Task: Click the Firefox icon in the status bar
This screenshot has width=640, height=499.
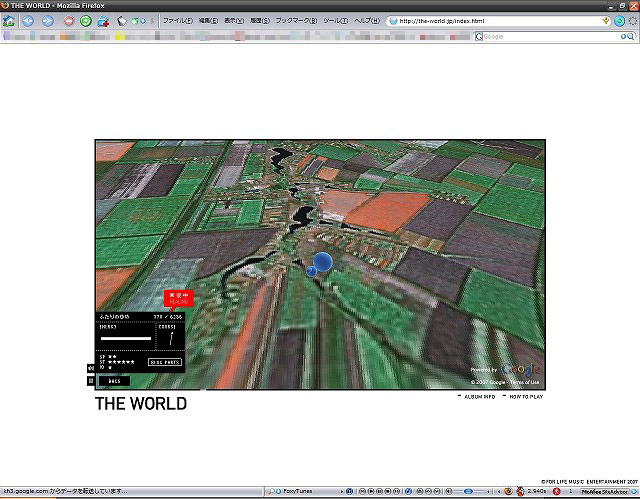Action: [x=508, y=491]
